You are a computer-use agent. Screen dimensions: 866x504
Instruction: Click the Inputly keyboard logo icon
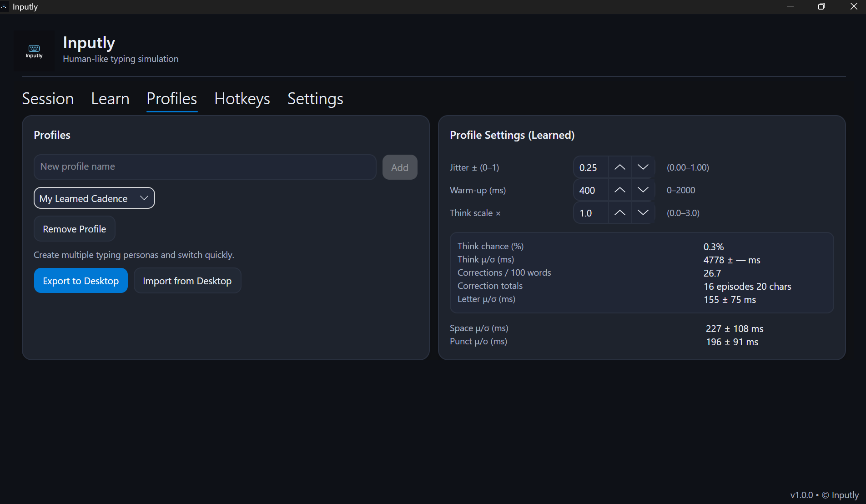(34, 50)
